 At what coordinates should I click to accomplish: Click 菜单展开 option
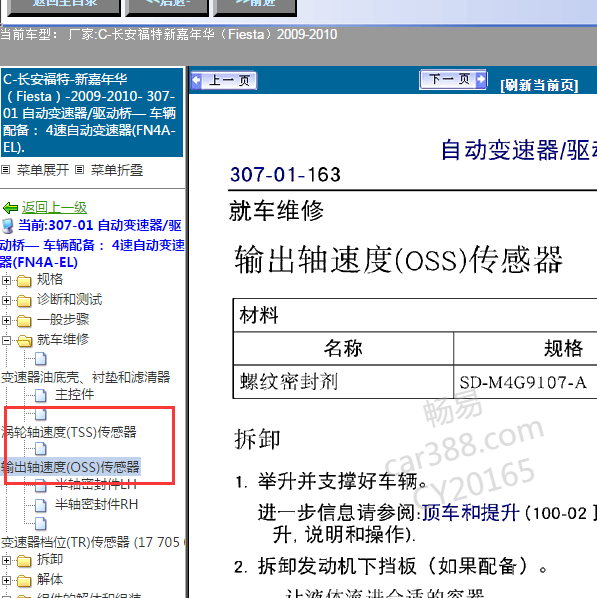coord(42,170)
